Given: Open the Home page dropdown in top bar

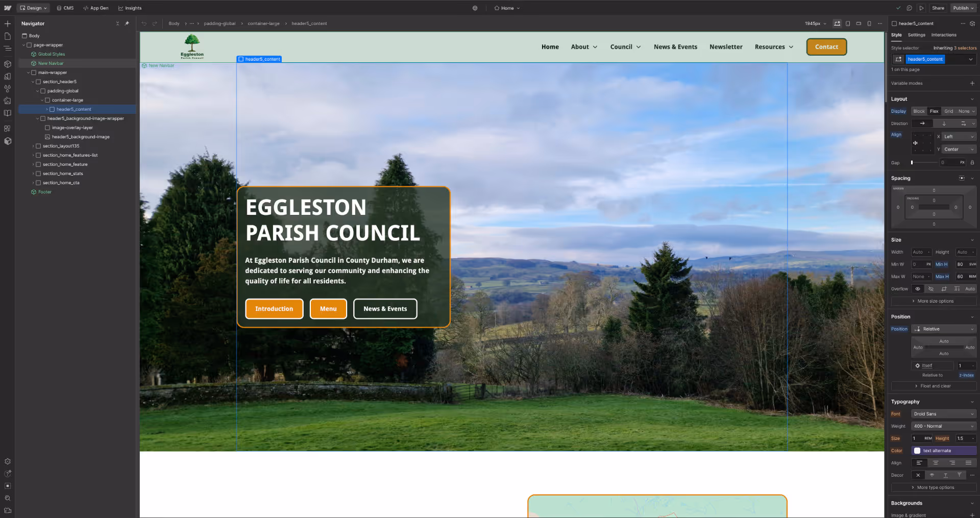Looking at the screenshot, I should 507,8.
